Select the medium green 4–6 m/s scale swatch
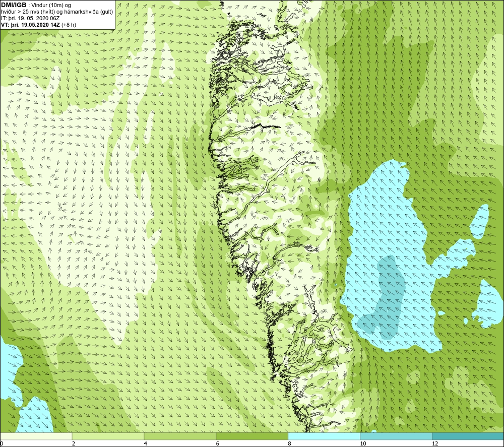Screen dimensions: 504x447 180,436
